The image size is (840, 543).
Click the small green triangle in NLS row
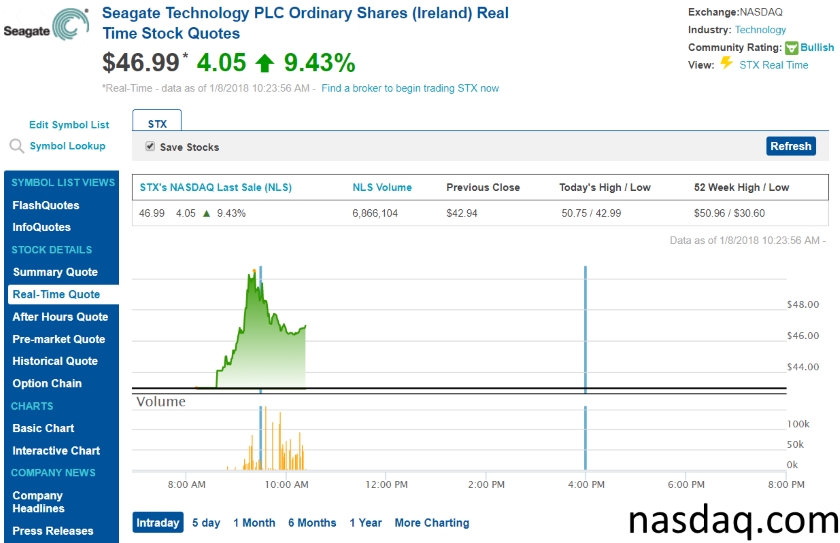[x=206, y=214]
